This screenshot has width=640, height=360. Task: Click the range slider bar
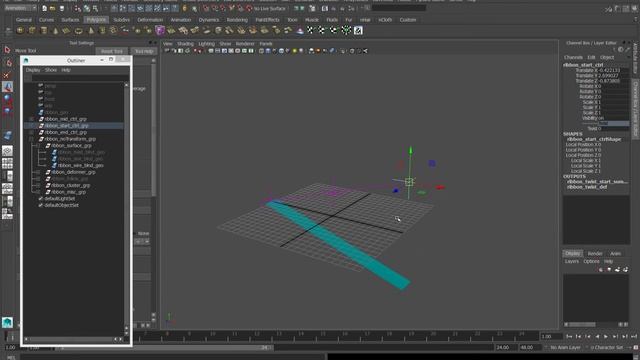(x=165, y=348)
